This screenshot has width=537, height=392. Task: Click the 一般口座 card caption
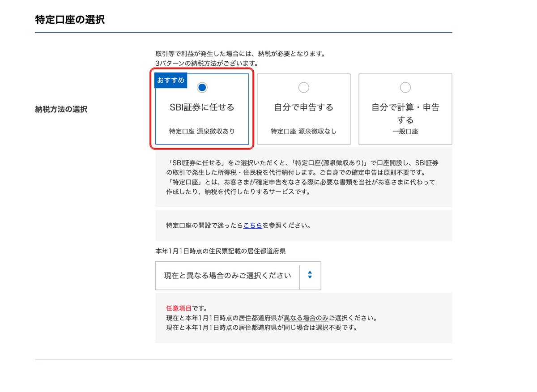pos(405,132)
